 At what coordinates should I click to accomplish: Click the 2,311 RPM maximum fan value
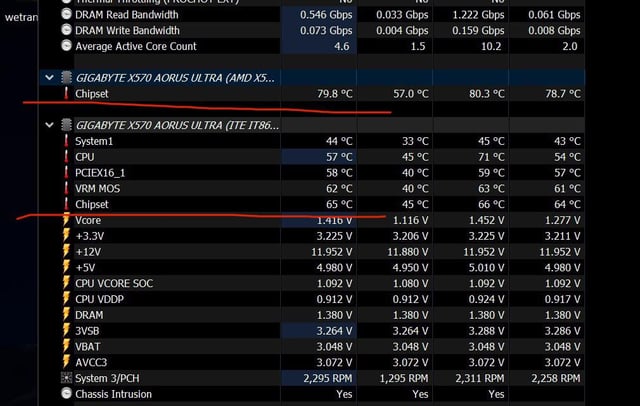click(480, 378)
